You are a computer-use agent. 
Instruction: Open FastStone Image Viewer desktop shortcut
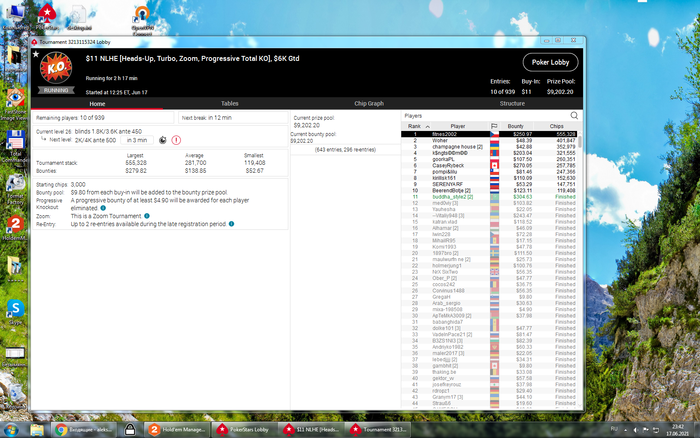15,104
